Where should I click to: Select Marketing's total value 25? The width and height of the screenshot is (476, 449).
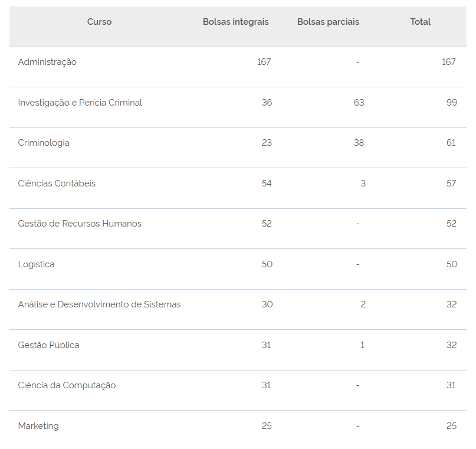click(x=451, y=426)
